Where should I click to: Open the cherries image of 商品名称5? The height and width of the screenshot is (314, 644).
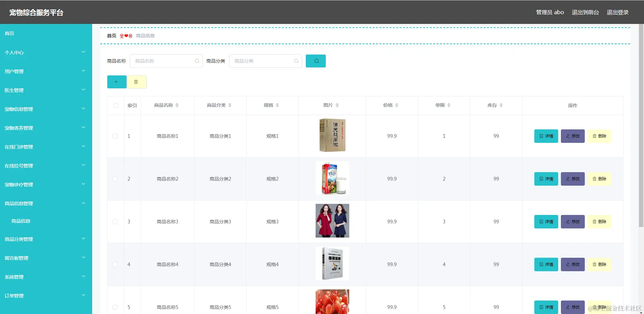tap(332, 302)
